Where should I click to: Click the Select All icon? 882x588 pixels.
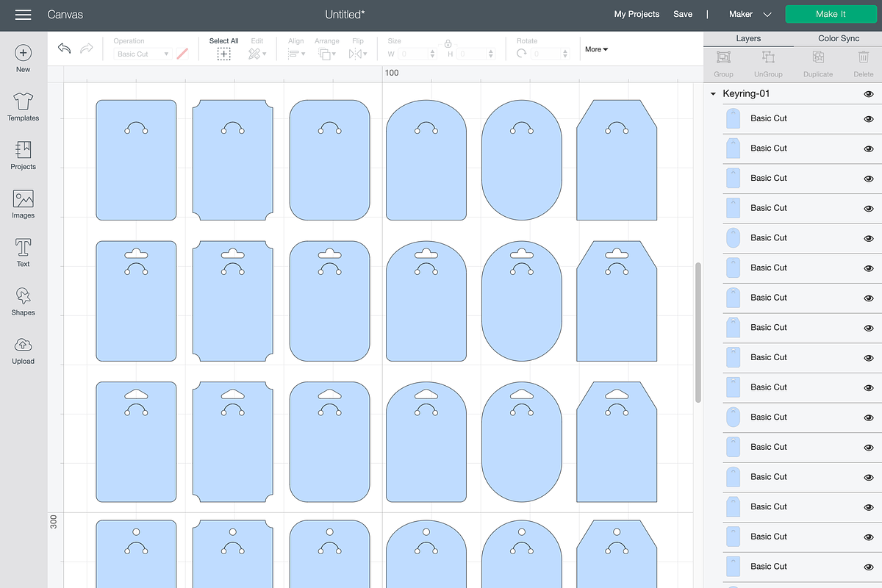click(x=223, y=54)
